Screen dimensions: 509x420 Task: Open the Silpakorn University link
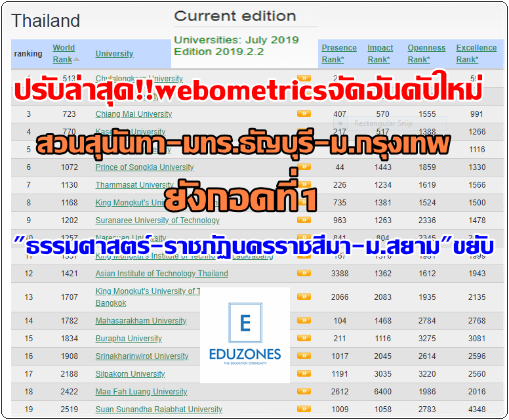(x=130, y=374)
